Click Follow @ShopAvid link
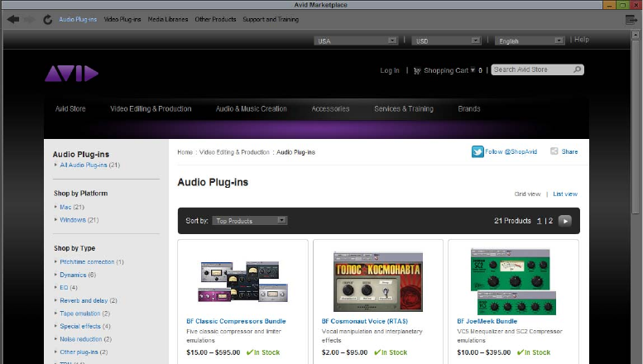The height and width of the screenshot is (364, 643). [511, 151]
